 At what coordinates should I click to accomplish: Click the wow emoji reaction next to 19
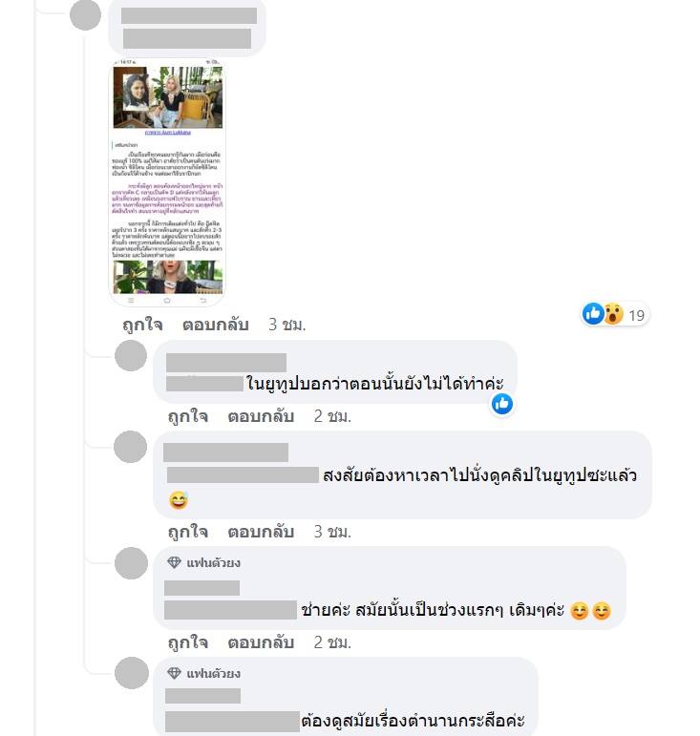click(x=613, y=314)
